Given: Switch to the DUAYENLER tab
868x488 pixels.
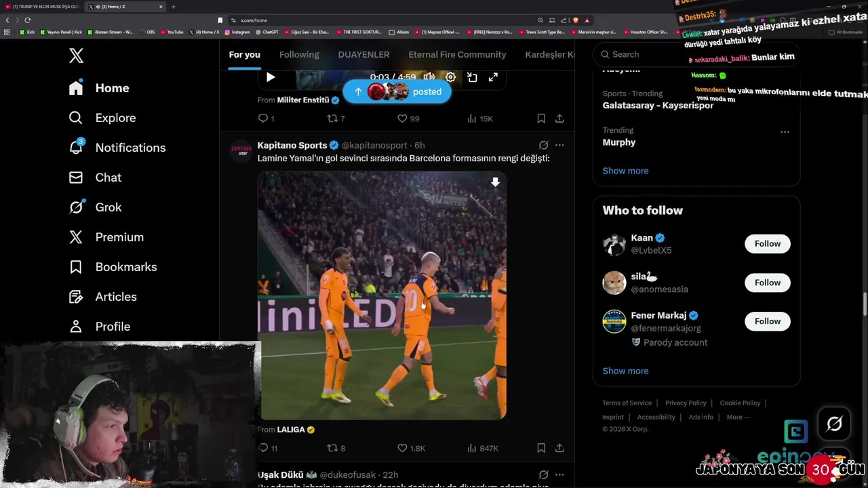Looking at the screenshot, I should tap(363, 54).
